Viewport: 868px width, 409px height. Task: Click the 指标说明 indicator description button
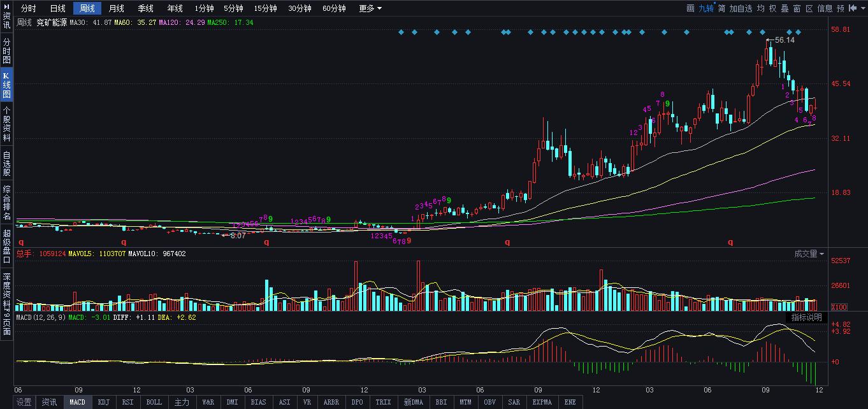click(x=807, y=317)
